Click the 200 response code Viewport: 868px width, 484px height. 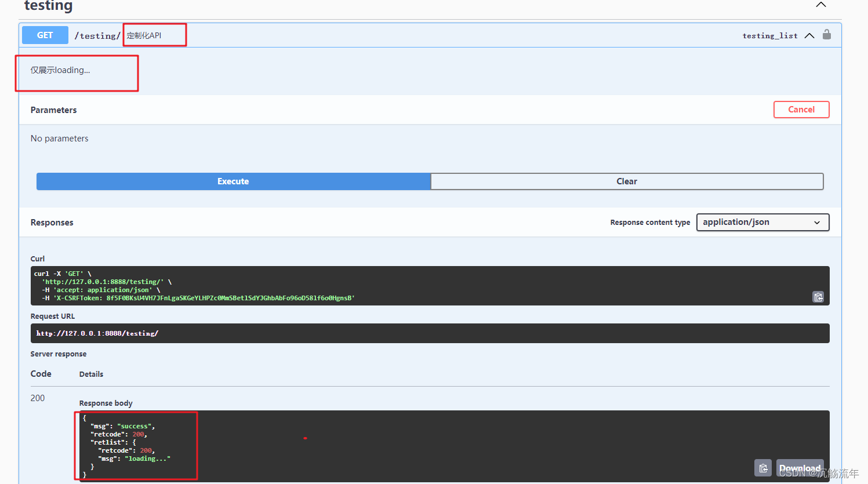pyautogui.click(x=38, y=398)
